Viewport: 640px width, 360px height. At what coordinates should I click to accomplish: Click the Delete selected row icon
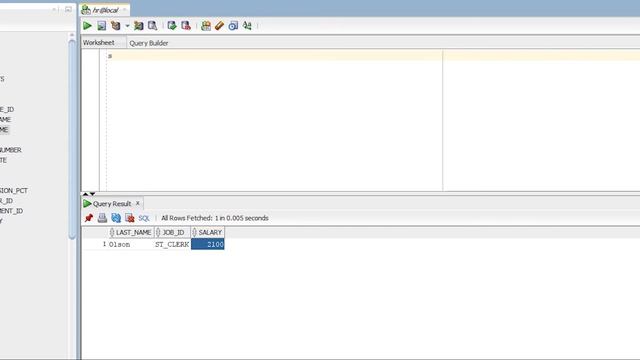130,218
